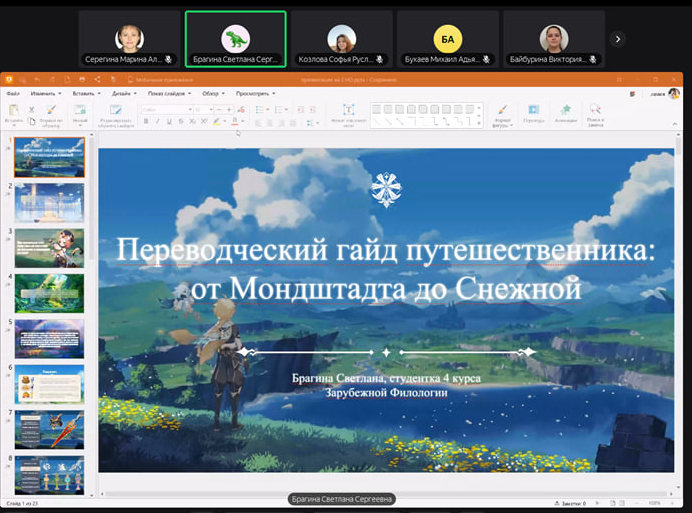Open the Дизайн menu

124,94
